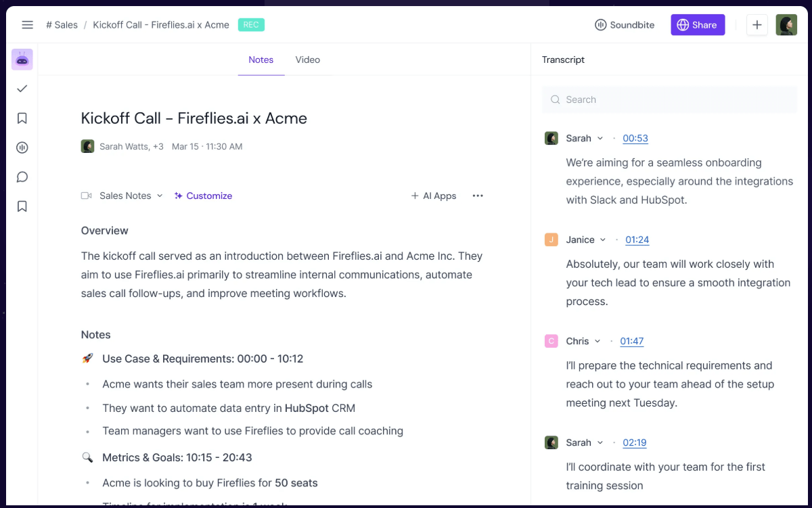Click the plus icon next to Share
The image size is (812, 508).
coord(757,25)
